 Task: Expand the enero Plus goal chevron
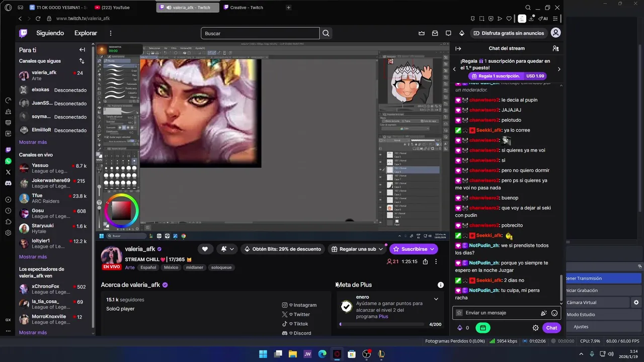436,299
